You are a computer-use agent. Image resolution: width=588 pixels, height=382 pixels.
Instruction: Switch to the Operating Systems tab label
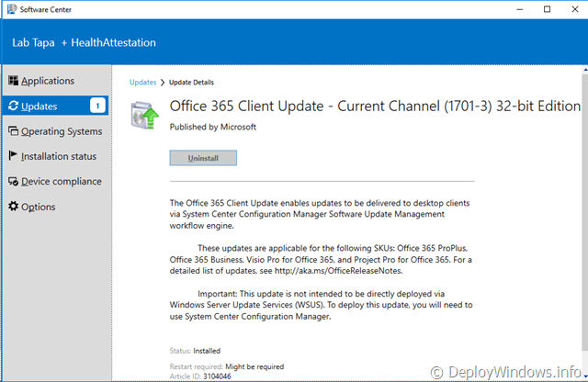click(62, 131)
